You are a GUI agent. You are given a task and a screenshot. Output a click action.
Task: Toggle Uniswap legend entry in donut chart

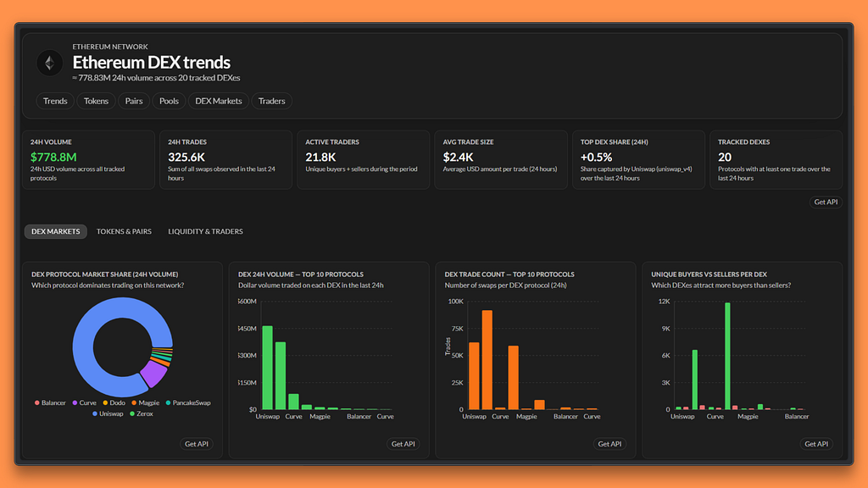pos(108,413)
